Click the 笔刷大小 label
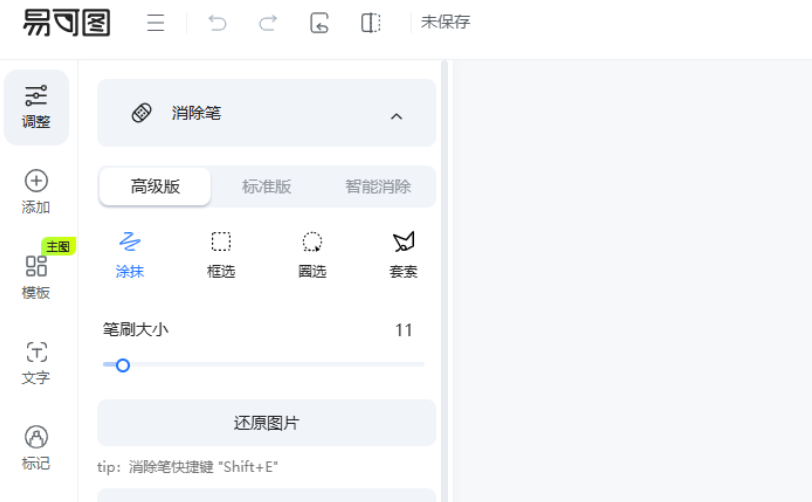This screenshot has width=812, height=502. 136,329
